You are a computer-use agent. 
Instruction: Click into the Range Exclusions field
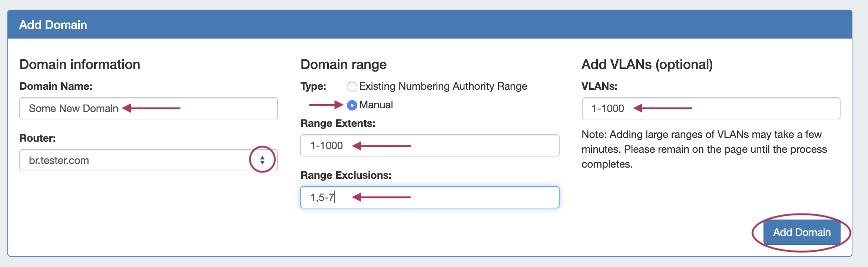pos(429,197)
